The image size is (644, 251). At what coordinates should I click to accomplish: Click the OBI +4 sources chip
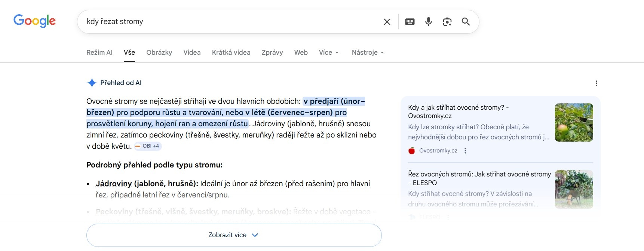(148, 146)
